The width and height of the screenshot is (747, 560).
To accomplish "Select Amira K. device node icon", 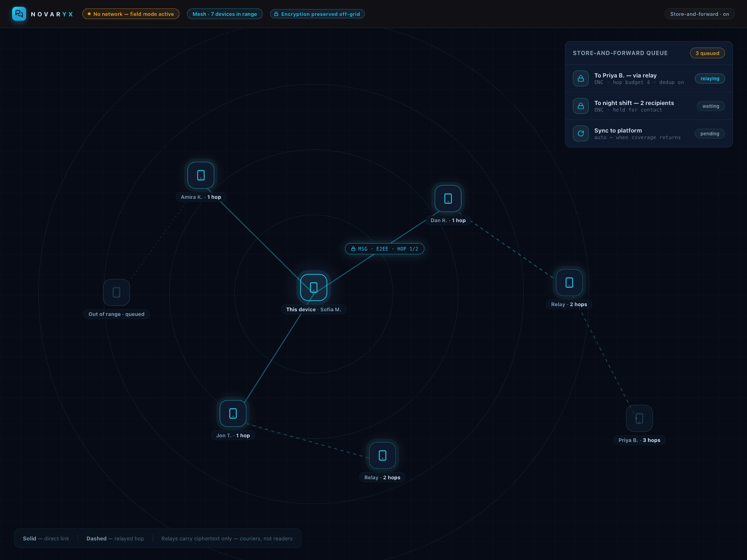I will pyautogui.click(x=201, y=175).
